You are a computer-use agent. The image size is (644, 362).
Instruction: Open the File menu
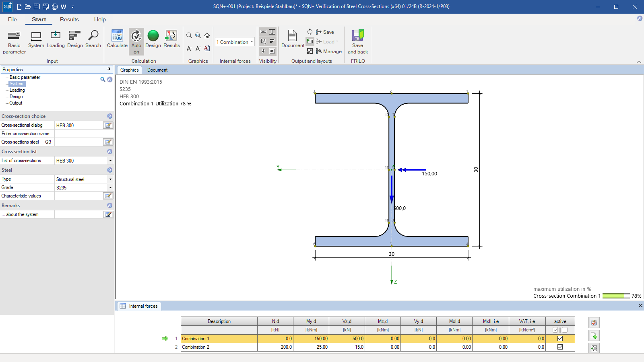click(12, 19)
